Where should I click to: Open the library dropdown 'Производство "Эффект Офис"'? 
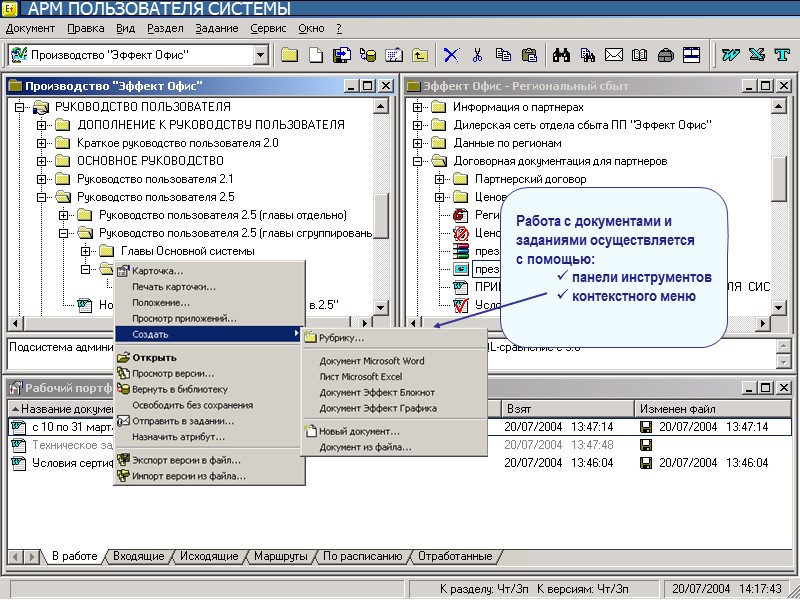(x=261, y=55)
